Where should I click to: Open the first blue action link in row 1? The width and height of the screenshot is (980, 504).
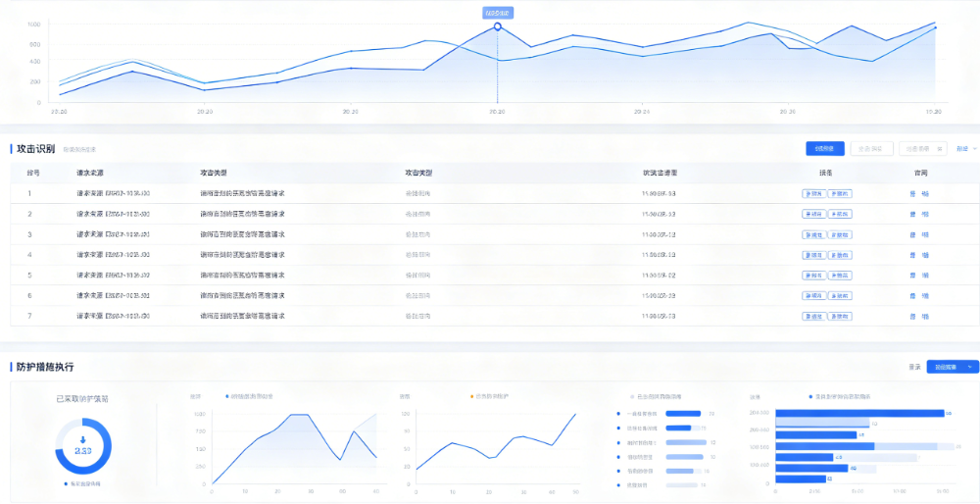point(913,194)
